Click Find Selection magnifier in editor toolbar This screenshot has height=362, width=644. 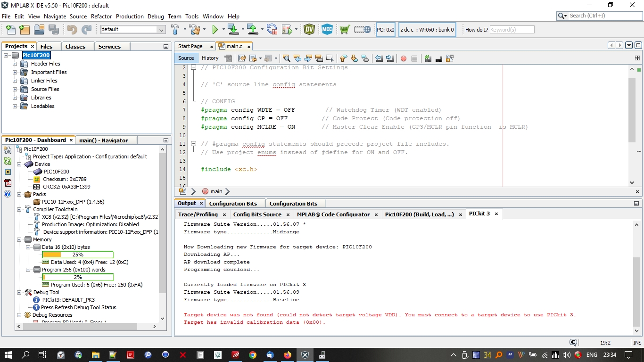pos(286,58)
